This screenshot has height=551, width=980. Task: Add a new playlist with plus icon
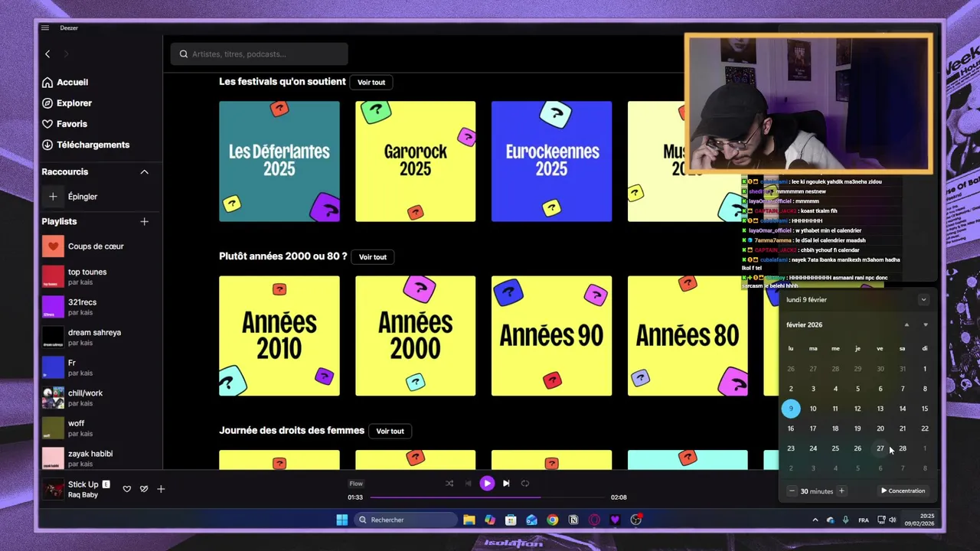pos(144,222)
